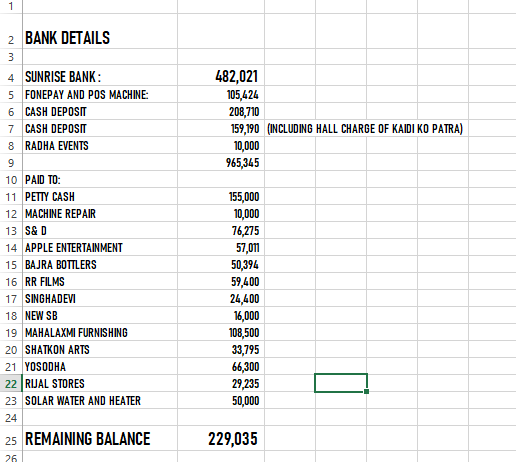
Task: Select the RADHA EVENTS cell
Action: click(x=100, y=145)
